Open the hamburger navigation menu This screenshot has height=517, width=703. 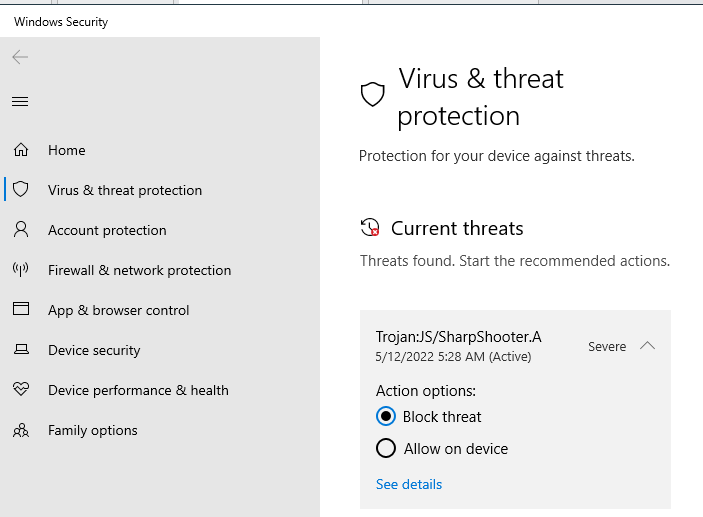pyautogui.click(x=20, y=101)
